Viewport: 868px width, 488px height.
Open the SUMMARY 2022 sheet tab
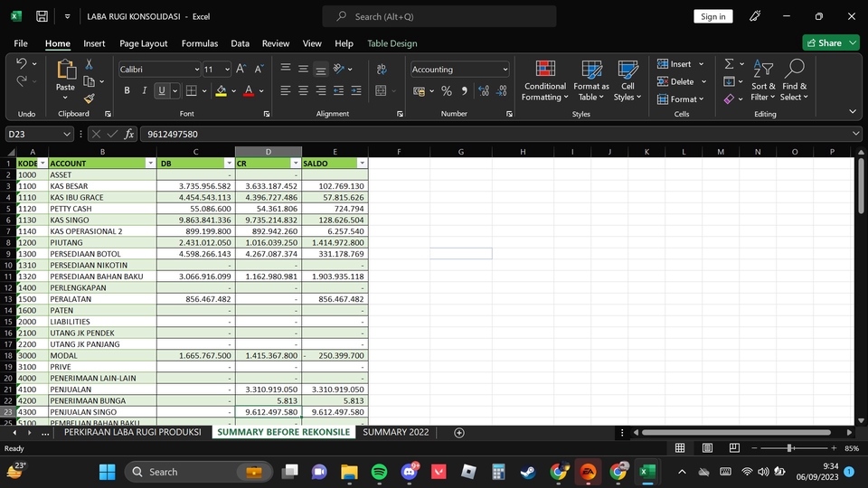tap(396, 432)
